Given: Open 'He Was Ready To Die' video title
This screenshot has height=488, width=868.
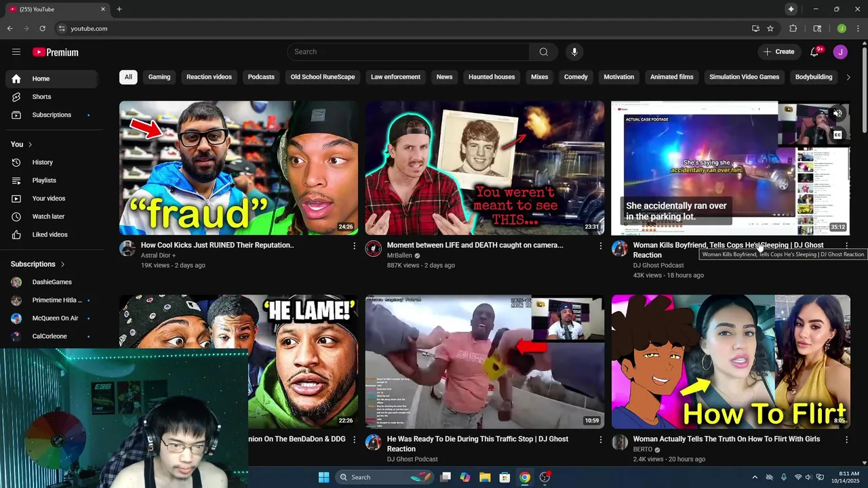Looking at the screenshot, I should (x=477, y=444).
